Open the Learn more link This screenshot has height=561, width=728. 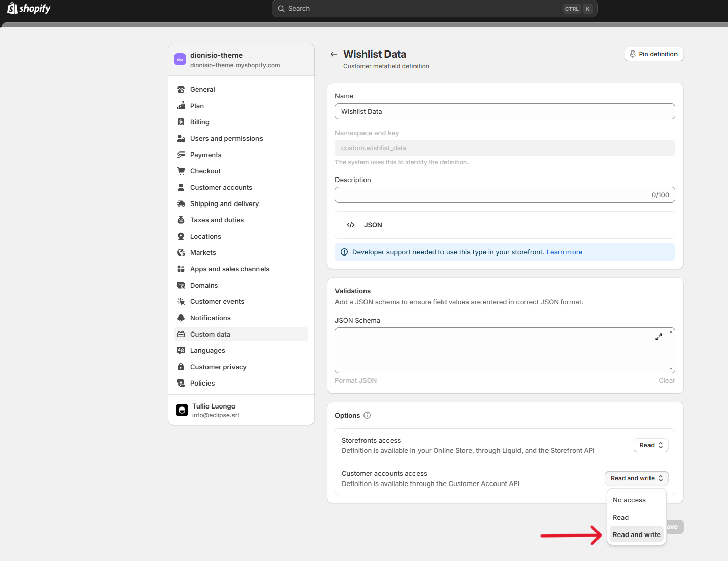pos(564,252)
